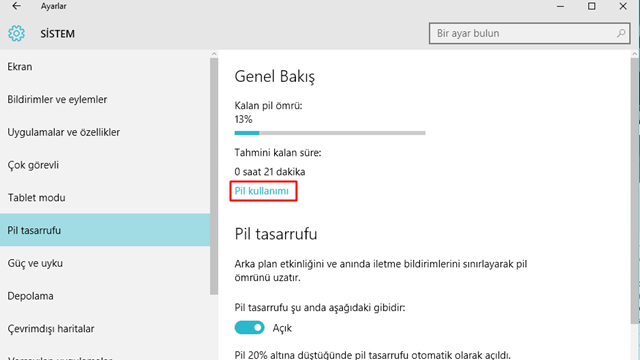Click the SİSTEM settings gear icon
640x360 pixels.
[16, 33]
